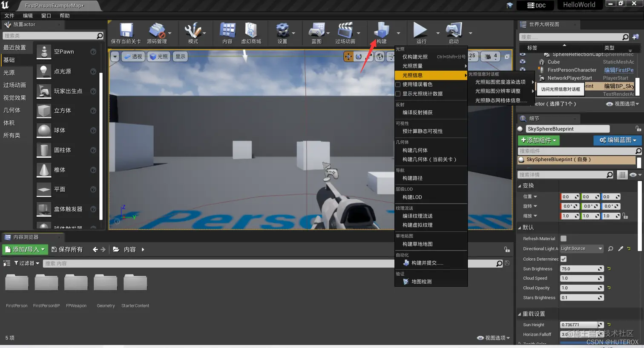The image size is (644, 348).
Task: Open the Edit (编辑) menu
Action: 28,16
